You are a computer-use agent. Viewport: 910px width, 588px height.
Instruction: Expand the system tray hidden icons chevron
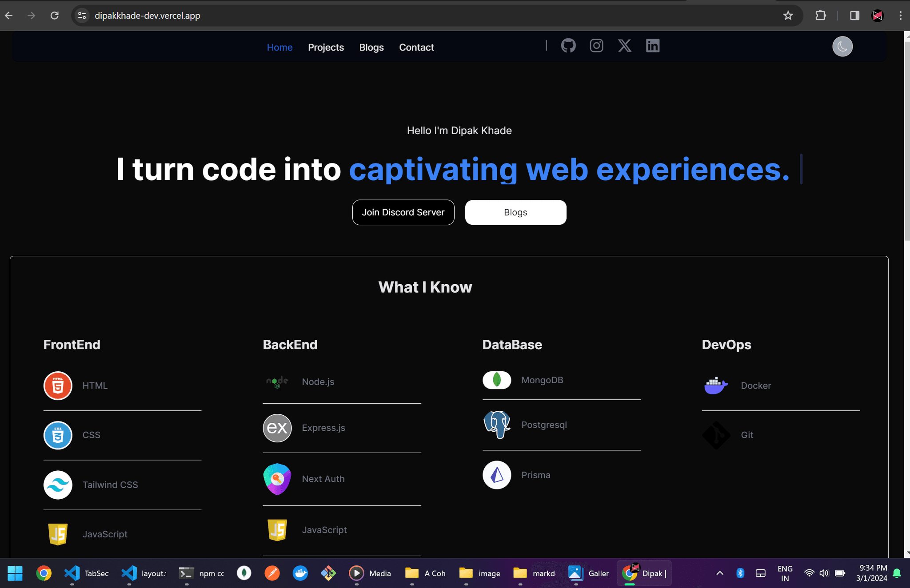(x=720, y=573)
